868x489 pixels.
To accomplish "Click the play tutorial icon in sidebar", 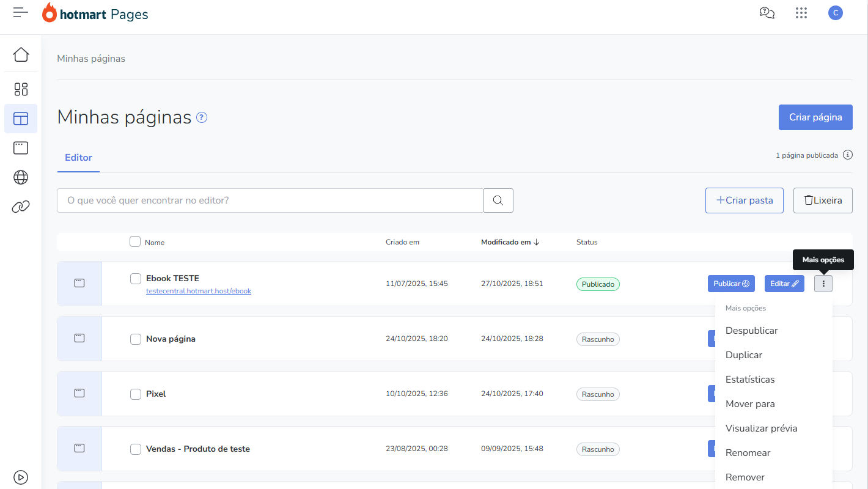I will click(21, 477).
